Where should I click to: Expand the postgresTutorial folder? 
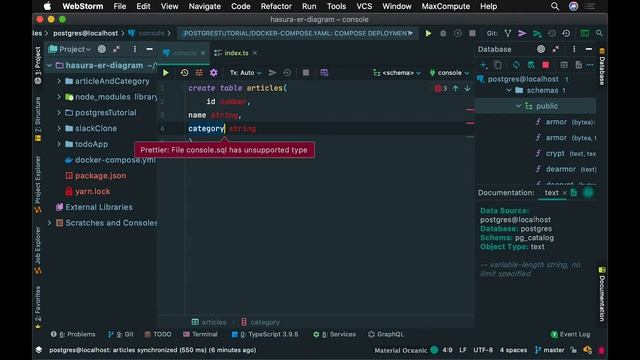[x=59, y=113]
